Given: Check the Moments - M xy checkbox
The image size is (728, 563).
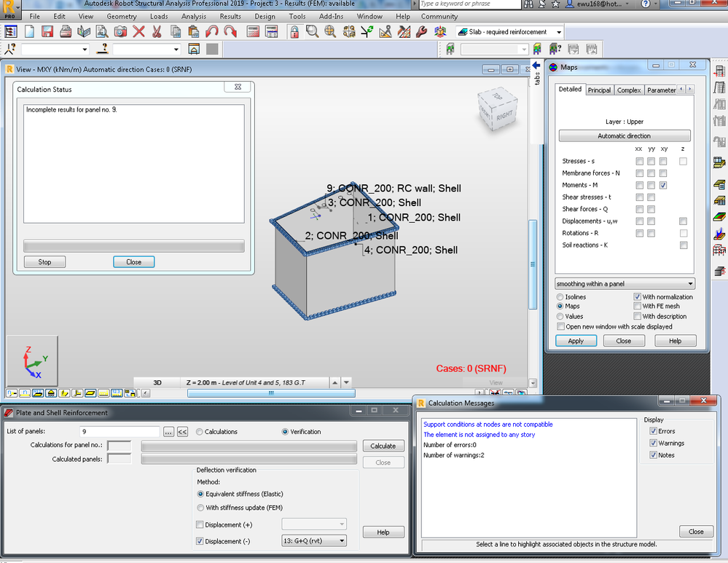Looking at the screenshot, I should pyautogui.click(x=663, y=185).
